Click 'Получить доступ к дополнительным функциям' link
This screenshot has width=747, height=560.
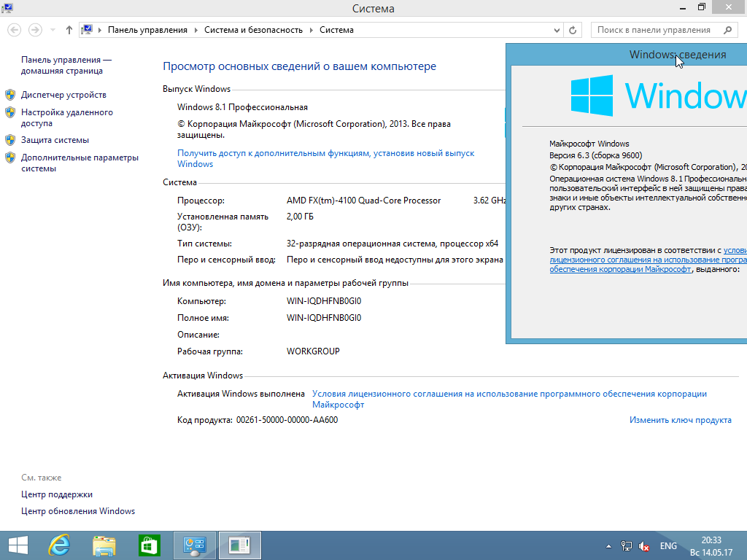326,158
